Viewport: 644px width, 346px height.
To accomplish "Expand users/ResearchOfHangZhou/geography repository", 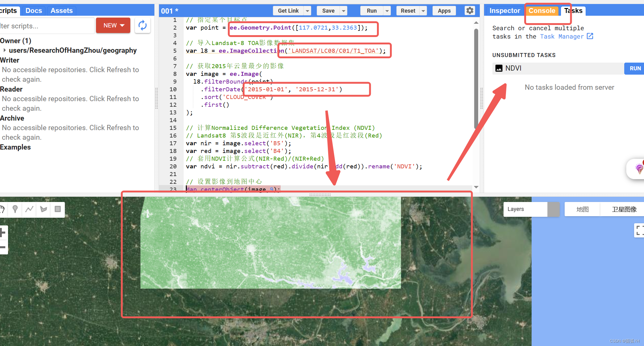I will [x=5, y=50].
